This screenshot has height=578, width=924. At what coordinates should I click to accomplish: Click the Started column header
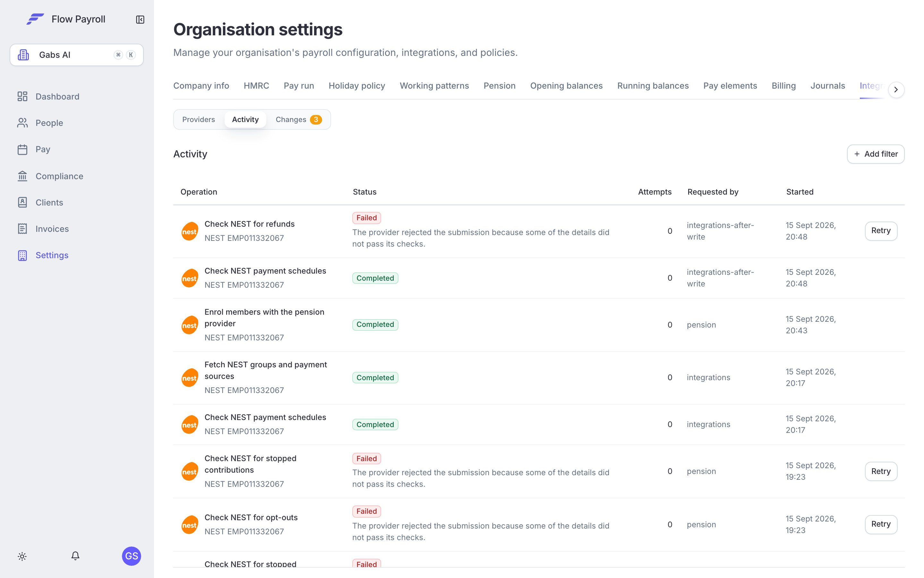(x=800, y=192)
